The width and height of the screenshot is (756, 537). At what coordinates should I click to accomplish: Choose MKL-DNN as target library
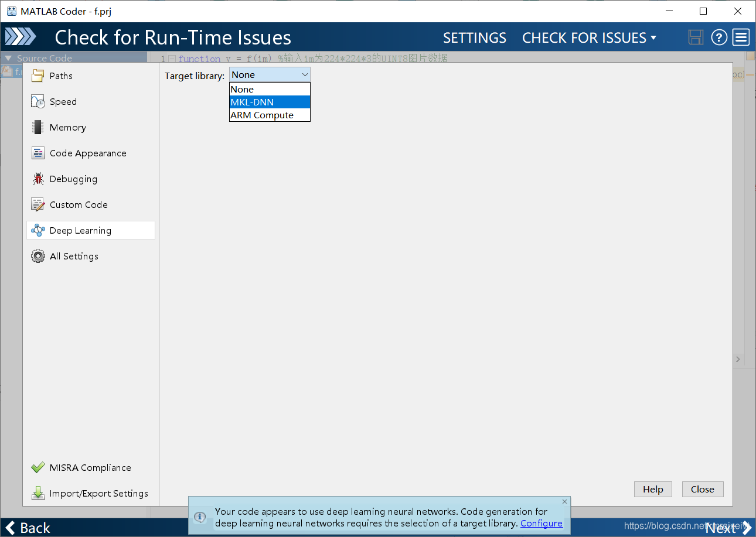coord(270,102)
